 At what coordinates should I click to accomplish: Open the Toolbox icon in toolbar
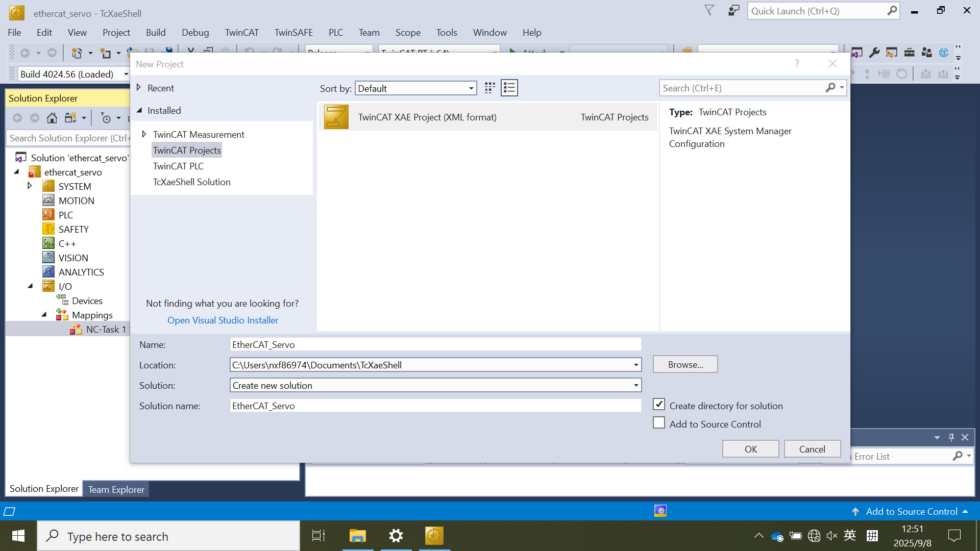[x=909, y=53]
